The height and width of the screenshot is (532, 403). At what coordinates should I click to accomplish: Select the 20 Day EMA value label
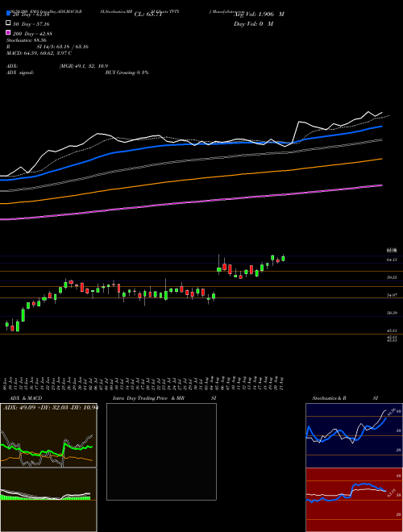point(31,15)
